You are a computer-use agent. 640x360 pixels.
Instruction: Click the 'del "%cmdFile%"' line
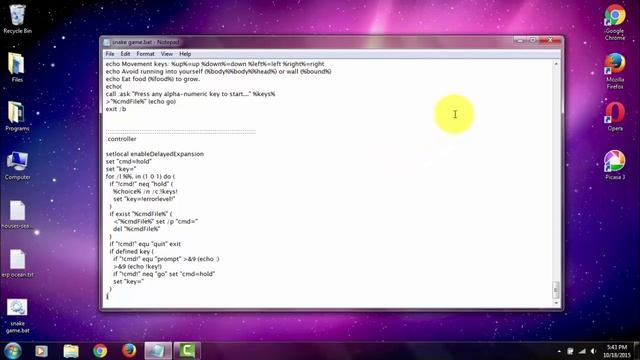click(136, 229)
